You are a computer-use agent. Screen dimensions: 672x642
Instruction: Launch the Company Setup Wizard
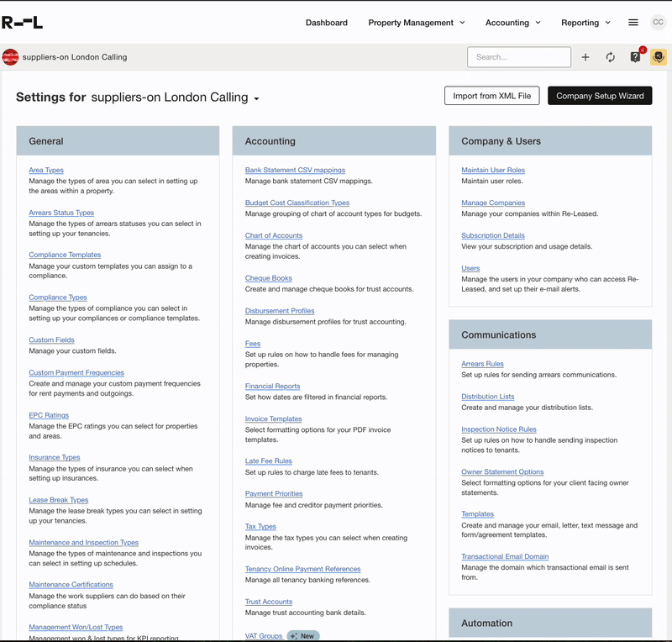click(600, 96)
